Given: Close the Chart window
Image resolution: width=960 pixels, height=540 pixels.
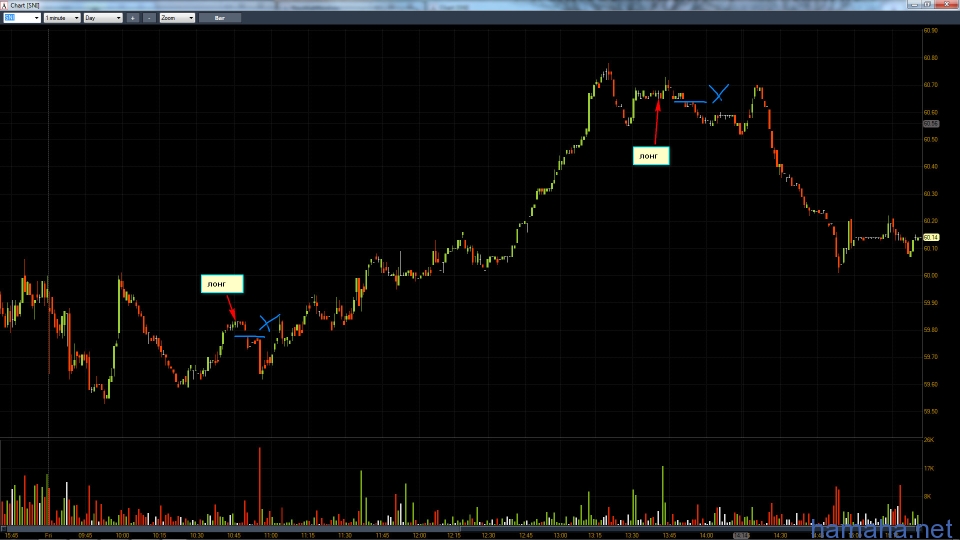Looking at the screenshot, I should [x=947, y=4].
